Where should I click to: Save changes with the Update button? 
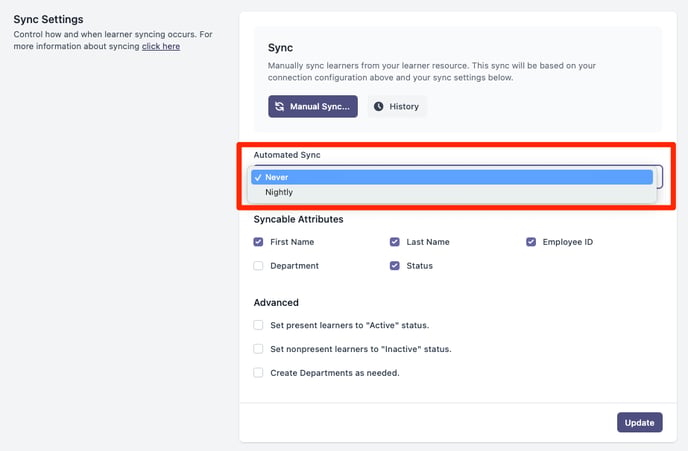pyautogui.click(x=640, y=422)
